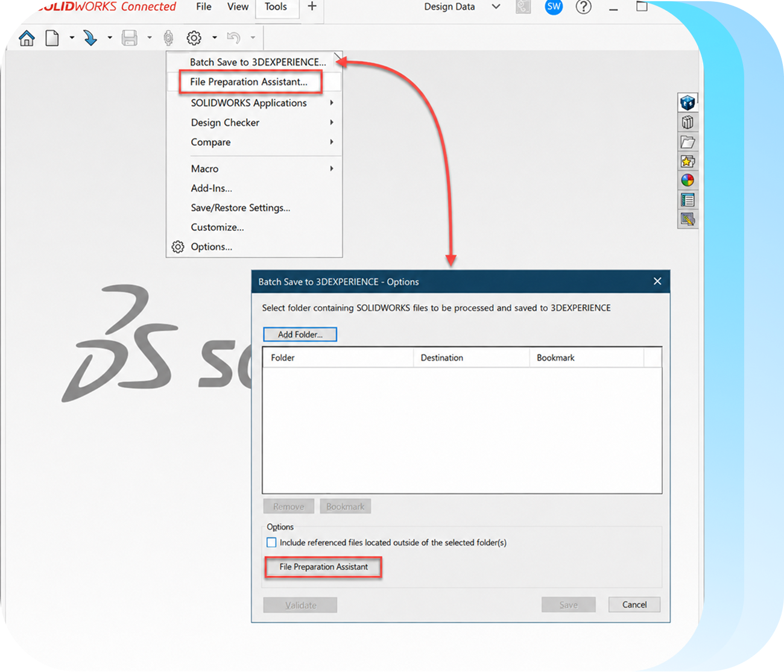Open the Custom Properties list icon

tap(688, 199)
